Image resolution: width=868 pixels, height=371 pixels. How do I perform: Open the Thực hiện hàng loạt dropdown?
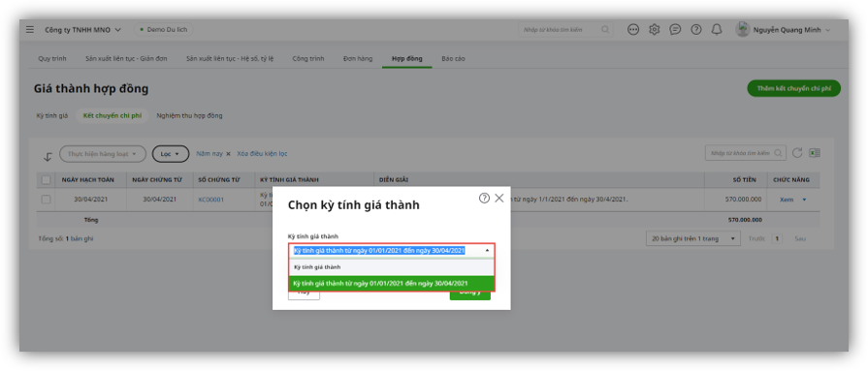[x=103, y=154]
